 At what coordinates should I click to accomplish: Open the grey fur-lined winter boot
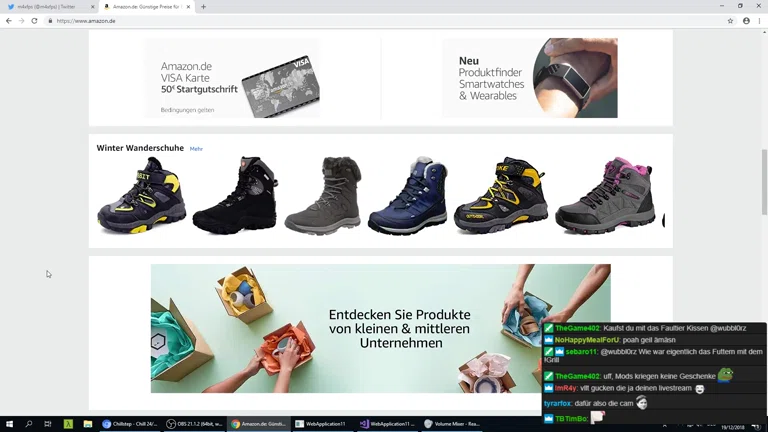(x=323, y=195)
